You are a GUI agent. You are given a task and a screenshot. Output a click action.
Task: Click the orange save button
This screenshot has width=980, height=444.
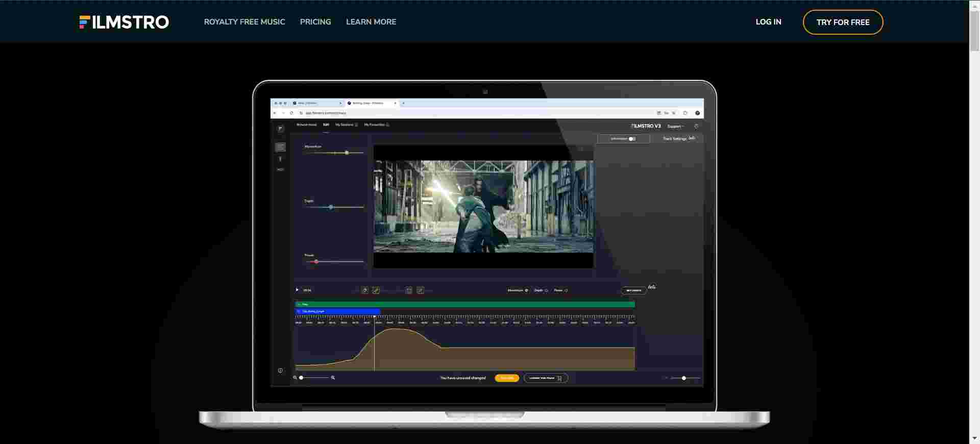point(507,378)
